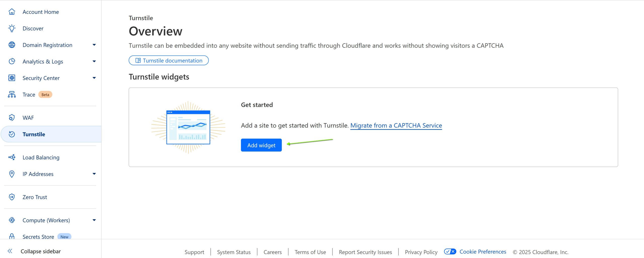This screenshot has width=644, height=258.
Task: Click the Get started heading
Action: pyautogui.click(x=257, y=105)
